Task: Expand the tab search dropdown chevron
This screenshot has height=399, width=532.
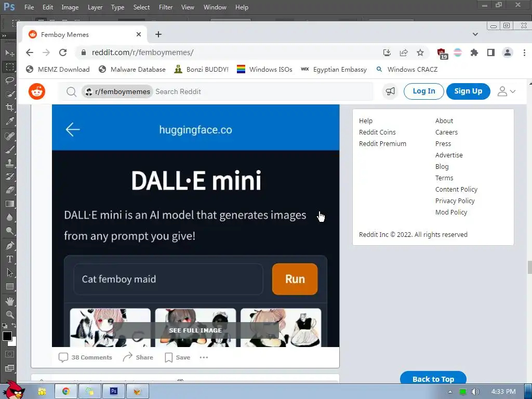Action: (475, 34)
